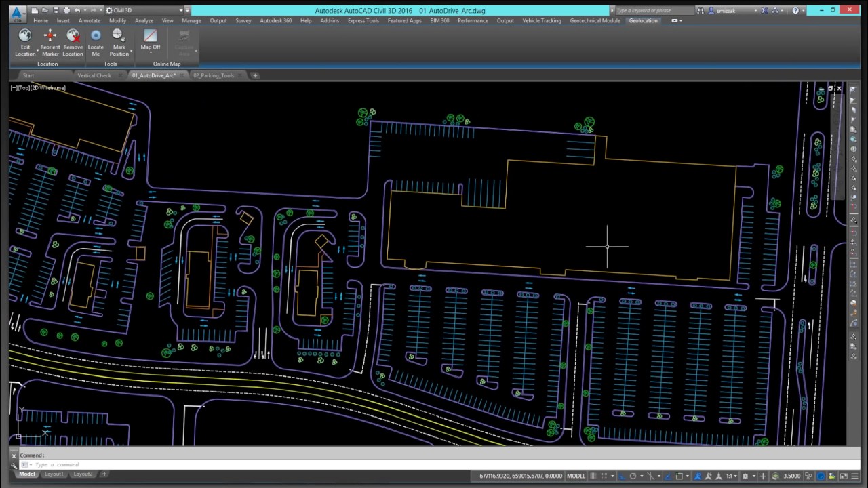Screen dimensions: 868x488
Task: Click the Autodesk A360 triangle icon
Action: (x=776, y=11)
